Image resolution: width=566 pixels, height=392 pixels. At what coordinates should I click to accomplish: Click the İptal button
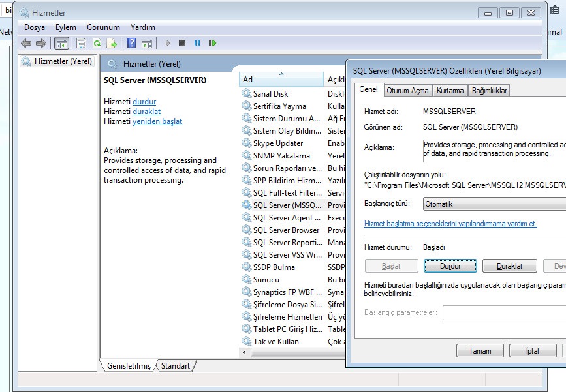point(533,350)
